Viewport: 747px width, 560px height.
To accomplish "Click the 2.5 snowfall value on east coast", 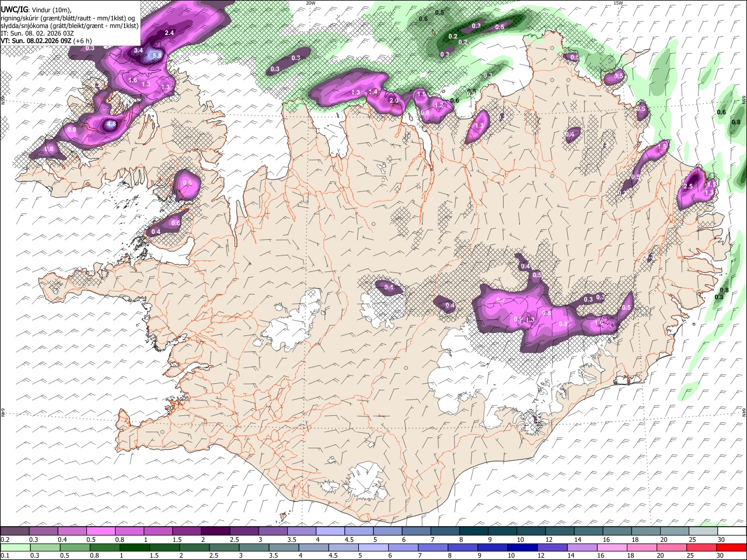I will [688, 186].
